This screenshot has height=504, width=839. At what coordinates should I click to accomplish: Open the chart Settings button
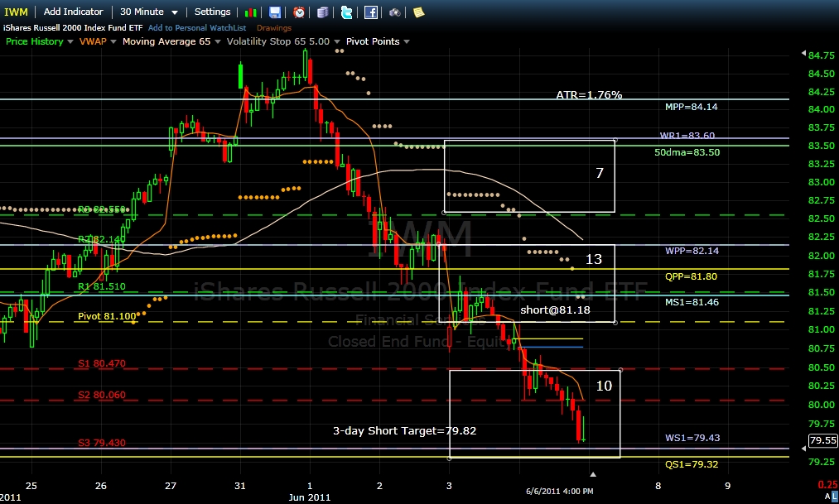coord(212,12)
